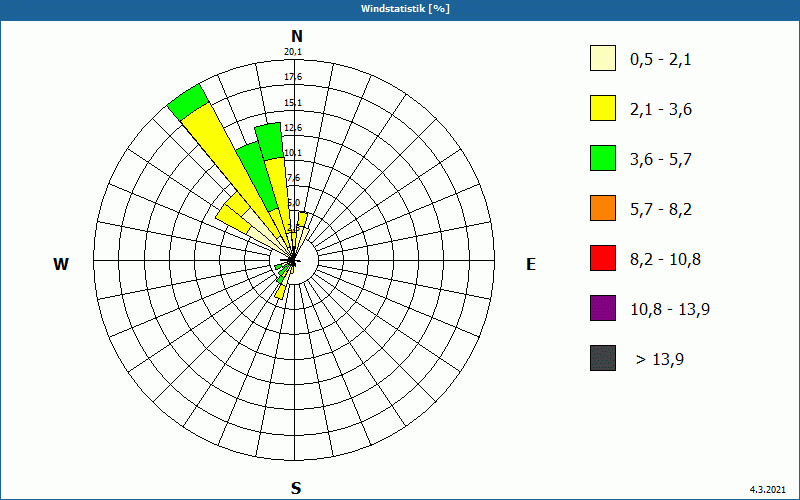This screenshot has width=800, height=500.
Task: Click the 10,1 radial axis value
Action: [x=293, y=153]
